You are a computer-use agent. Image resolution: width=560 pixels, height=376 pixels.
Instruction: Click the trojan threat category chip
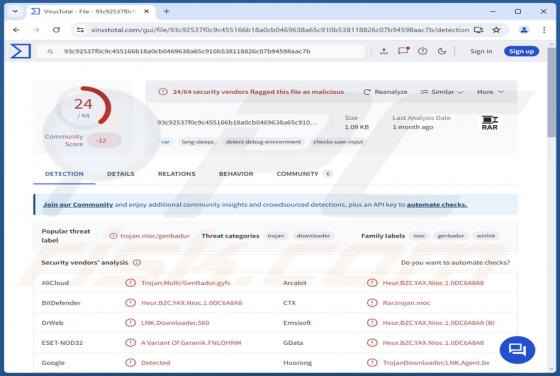coord(276,236)
